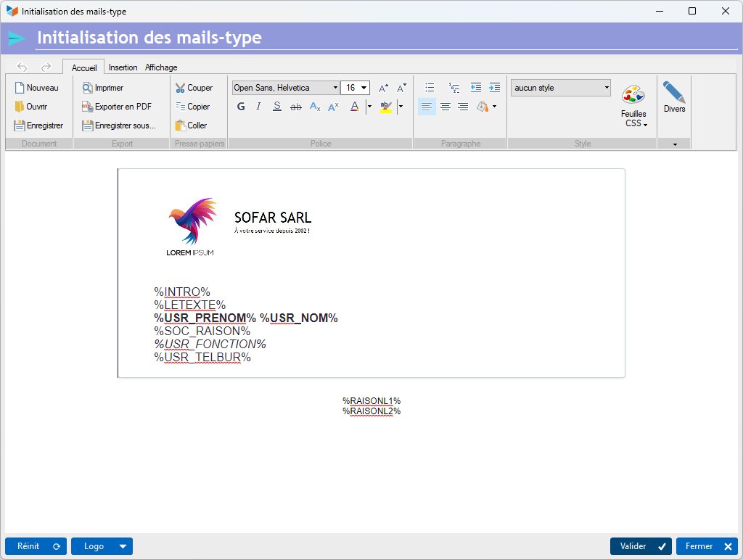Switch to the Insertion tab

point(123,67)
